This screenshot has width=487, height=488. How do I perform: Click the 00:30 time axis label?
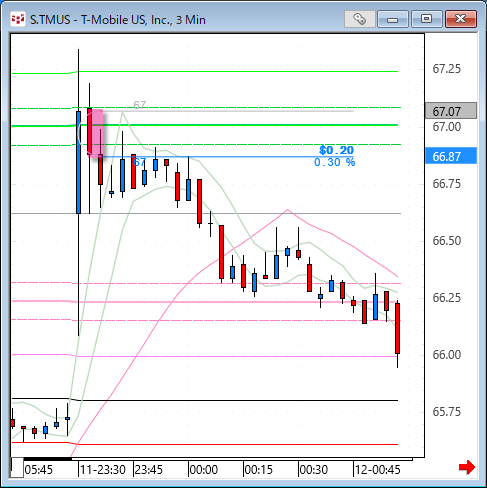pos(314,470)
